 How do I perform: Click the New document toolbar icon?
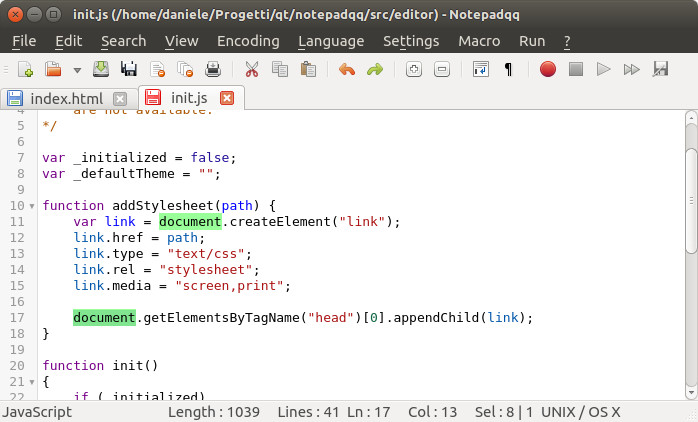pyautogui.click(x=25, y=69)
